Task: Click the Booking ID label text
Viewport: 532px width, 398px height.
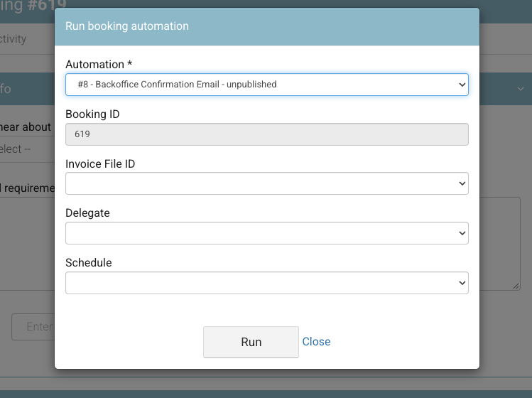Action: [92, 114]
